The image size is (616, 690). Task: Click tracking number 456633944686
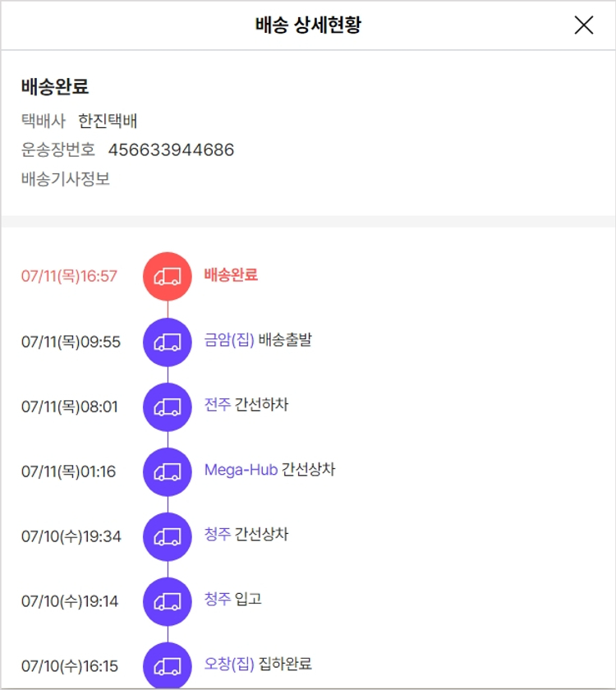click(171, 149)
